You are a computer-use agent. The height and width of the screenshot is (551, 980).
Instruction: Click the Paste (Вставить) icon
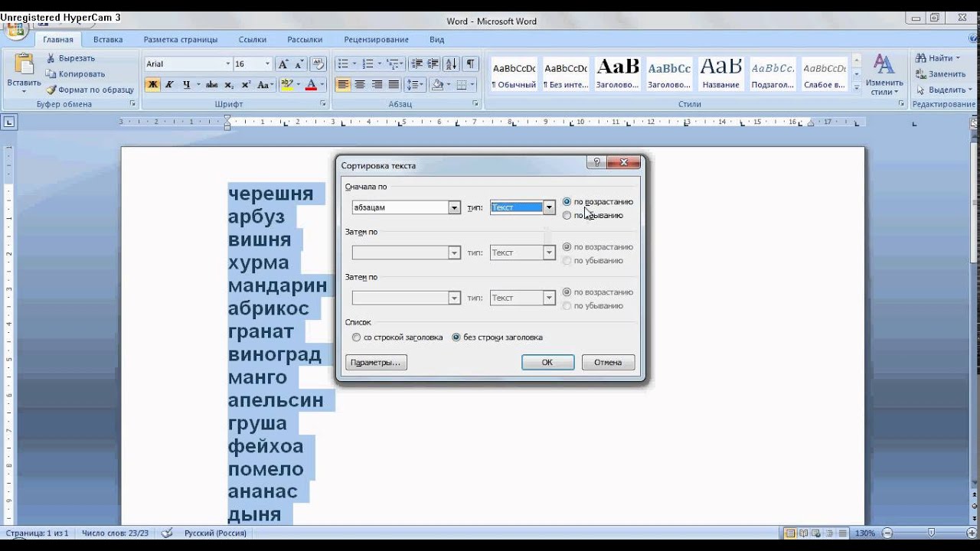[24, 65]
